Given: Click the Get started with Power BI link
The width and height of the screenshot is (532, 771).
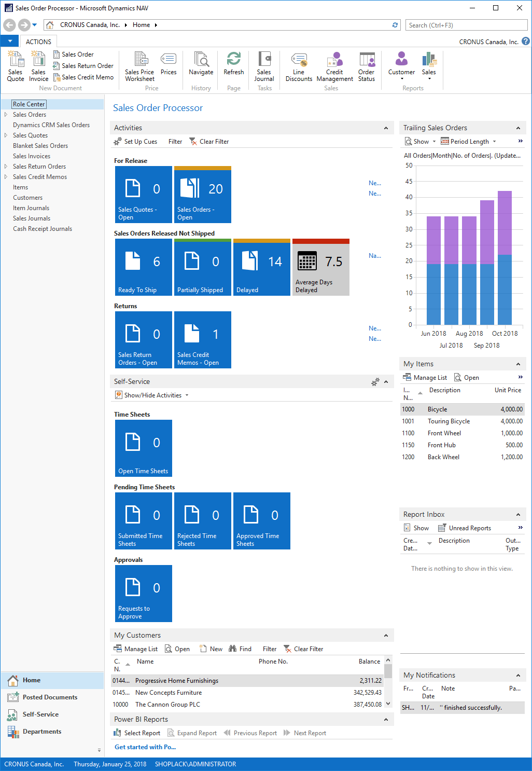Looking at the screenshot, I should pos(145,747).
